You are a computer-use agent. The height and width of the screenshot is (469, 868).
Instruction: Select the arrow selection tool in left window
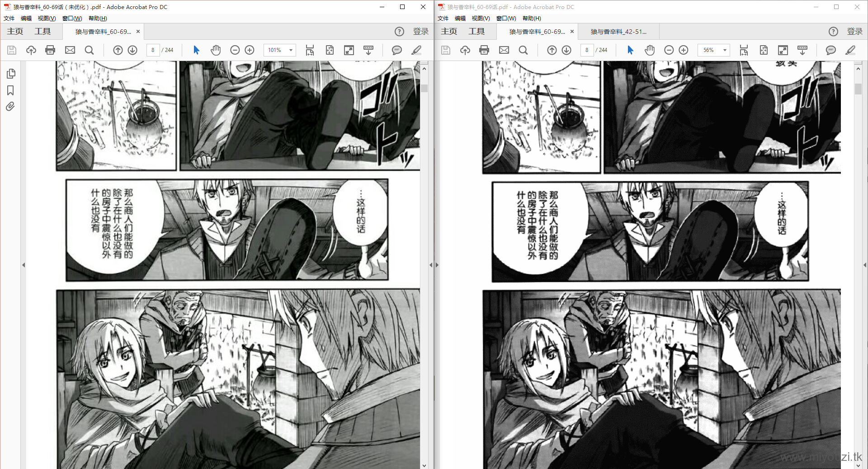coord(196,50)
